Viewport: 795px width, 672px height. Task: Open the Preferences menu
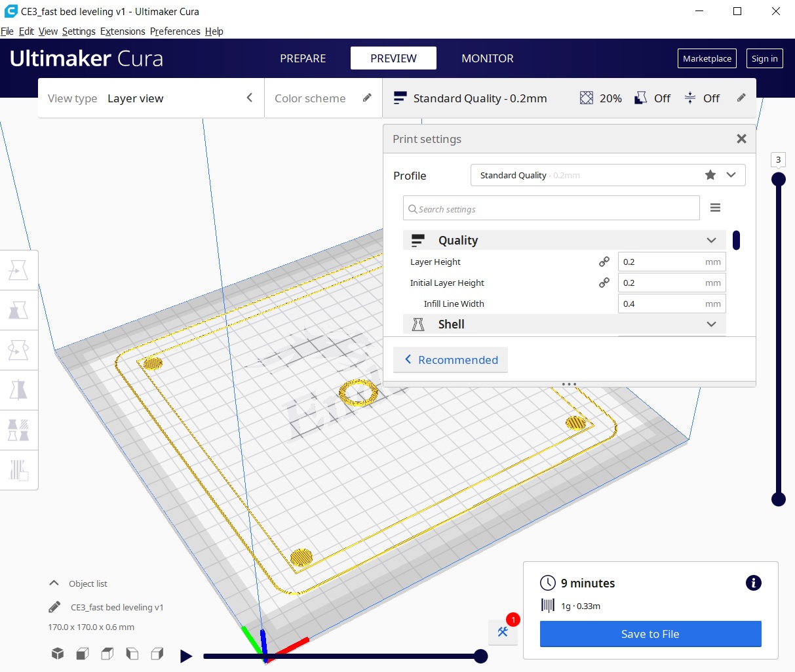[175, 31]
